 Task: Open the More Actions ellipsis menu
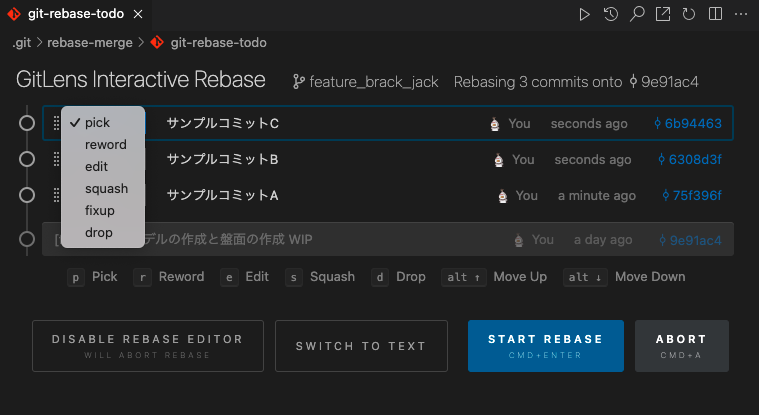click(741, 14)
